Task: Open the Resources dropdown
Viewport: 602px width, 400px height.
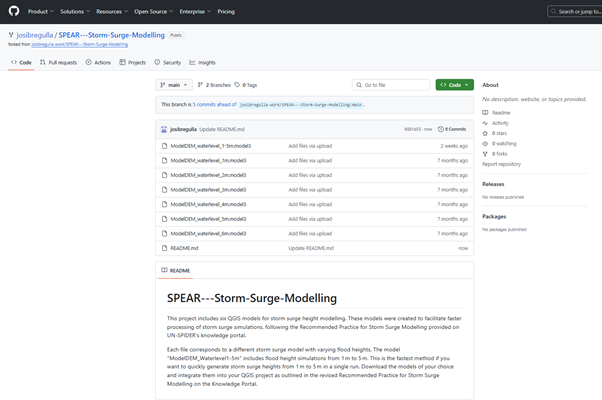Action: click(112, 12)
